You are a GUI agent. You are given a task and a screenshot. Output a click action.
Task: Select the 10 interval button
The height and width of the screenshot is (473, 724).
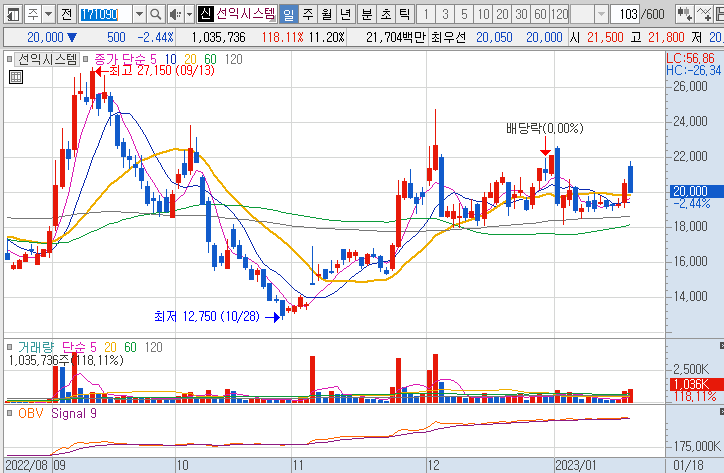483,14
